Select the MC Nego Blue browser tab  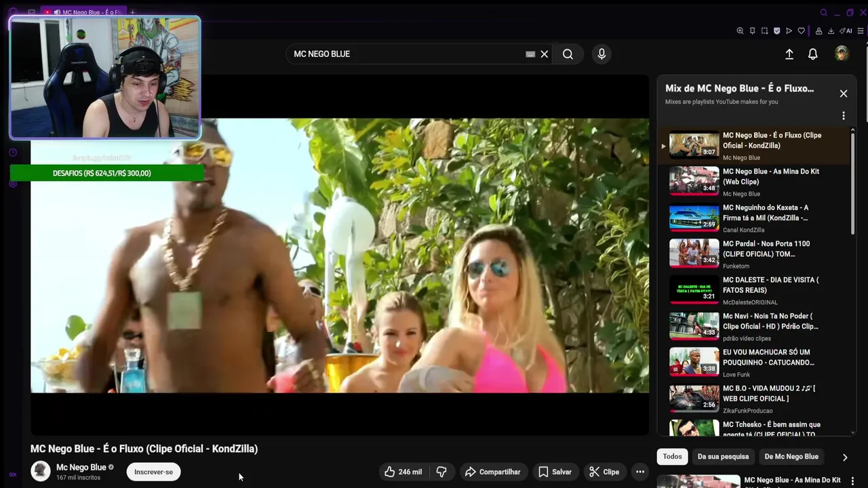coord(83,12)
